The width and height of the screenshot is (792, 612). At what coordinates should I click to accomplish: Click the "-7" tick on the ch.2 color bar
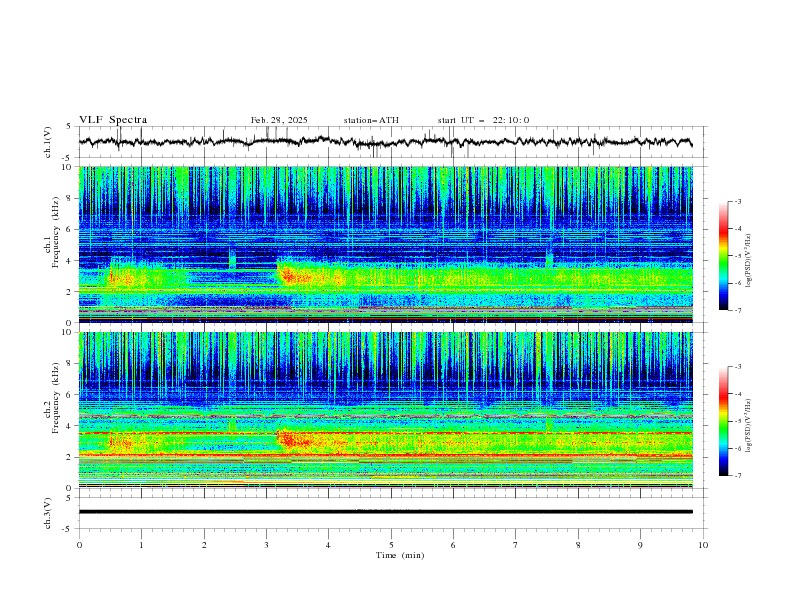[737, 476]
